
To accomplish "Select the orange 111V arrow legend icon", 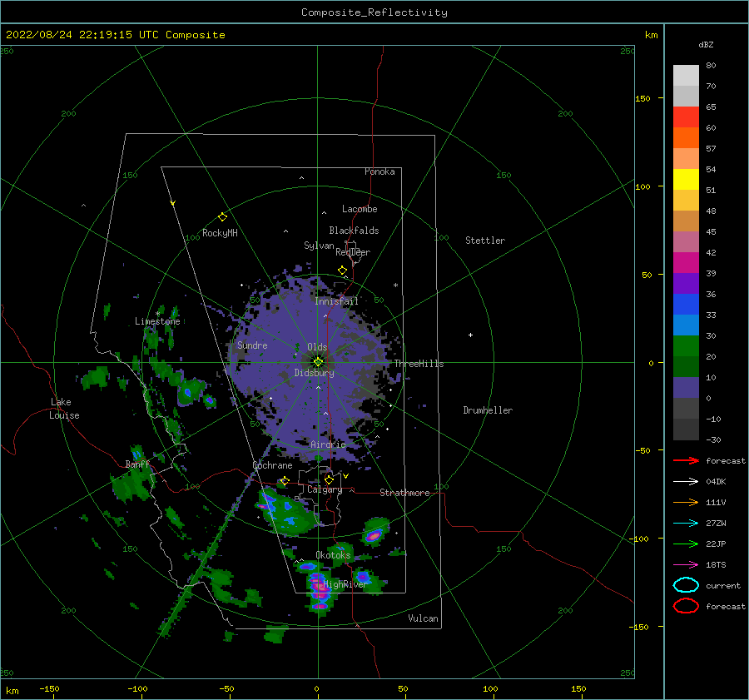I will (686, 502).
